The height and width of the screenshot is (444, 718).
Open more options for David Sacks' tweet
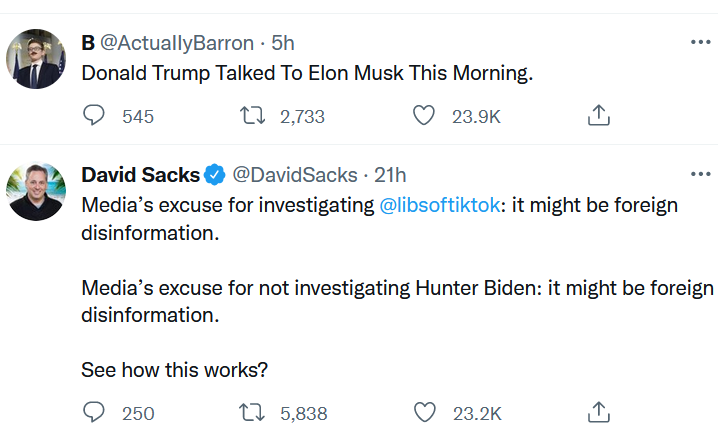pos(701,174)
